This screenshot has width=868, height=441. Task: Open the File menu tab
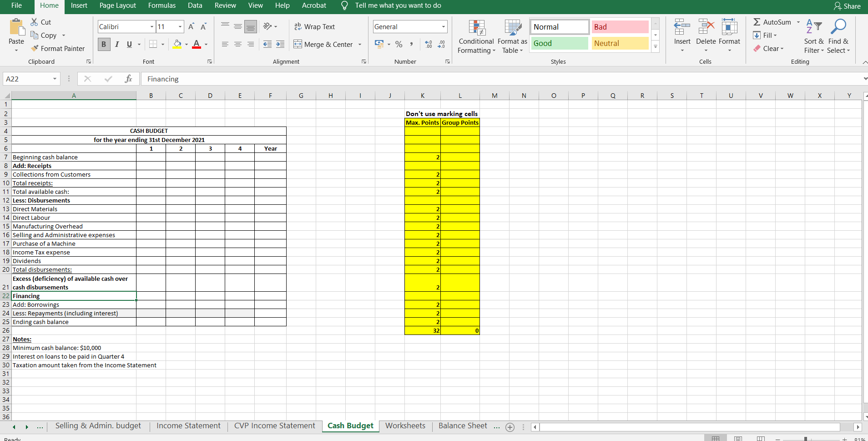click(16, 5)
